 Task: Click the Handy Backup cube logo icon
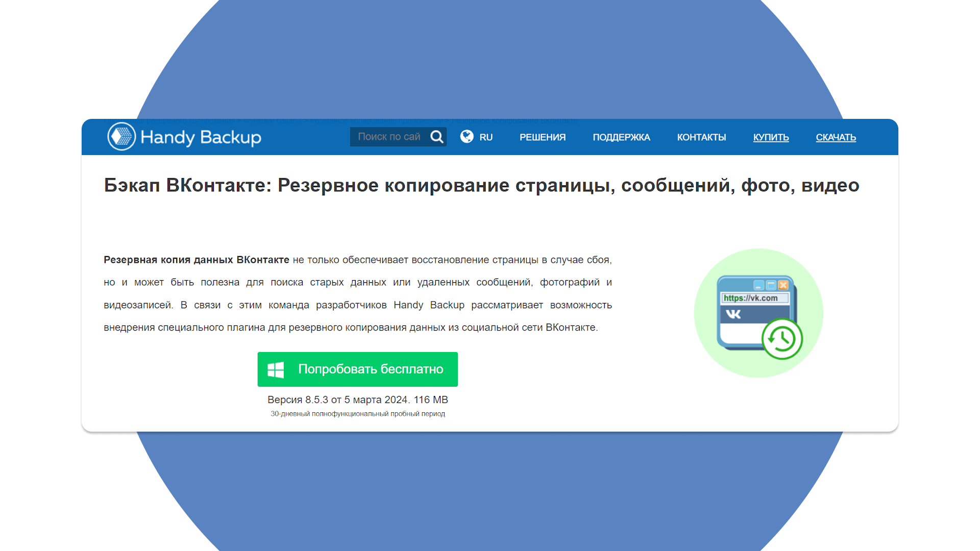coord(121,136)
